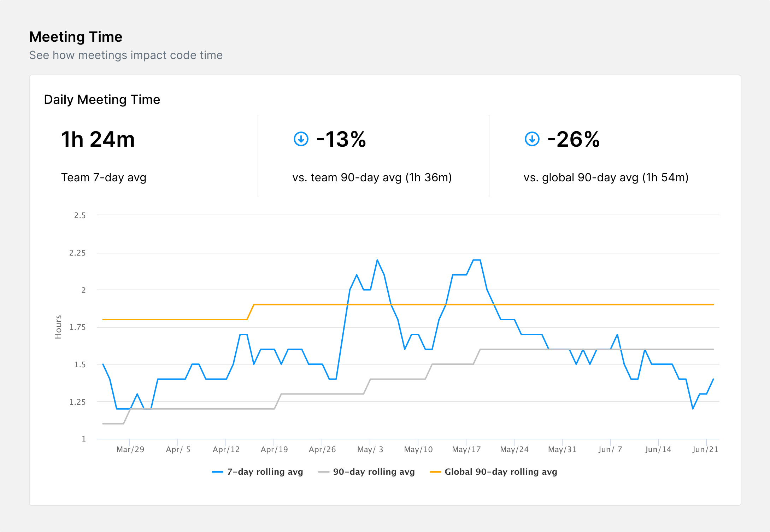This screenshot has width=770, height=532.
Task: Click the gray 90-day rolling avg legend swatch
Action: point(324,472)
